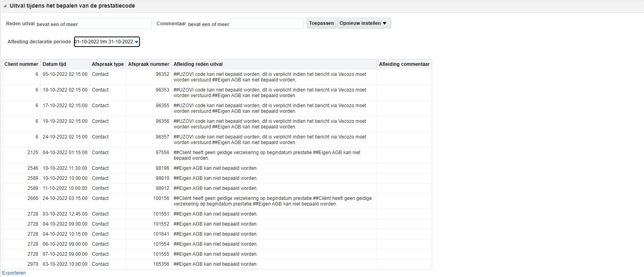Click Contact type in row 98196
Image resolution: width=644 pixels, height=277 pixels.
click(100, 168)
